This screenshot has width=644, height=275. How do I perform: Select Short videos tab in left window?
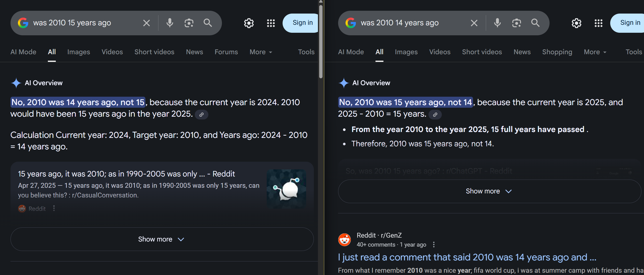[x=154, y=52]
